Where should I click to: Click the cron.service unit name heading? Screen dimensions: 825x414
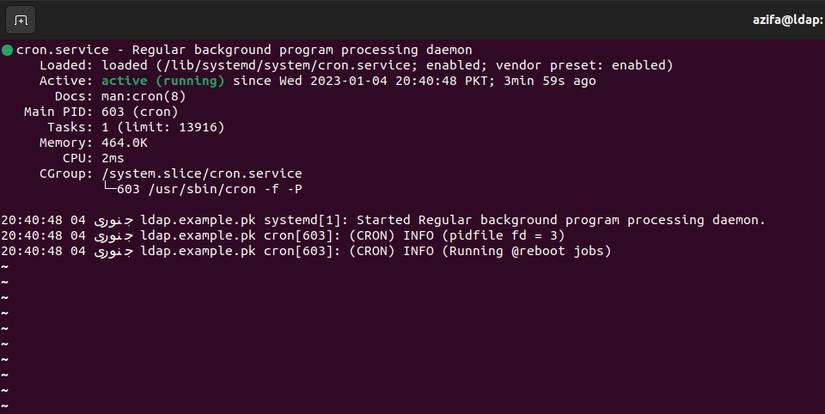click(60, 50)
